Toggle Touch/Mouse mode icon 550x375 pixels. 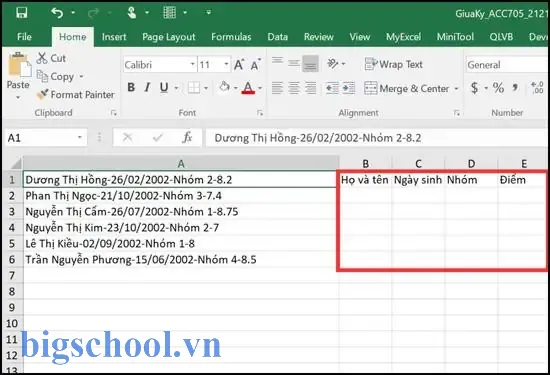(x=132, y=13)
